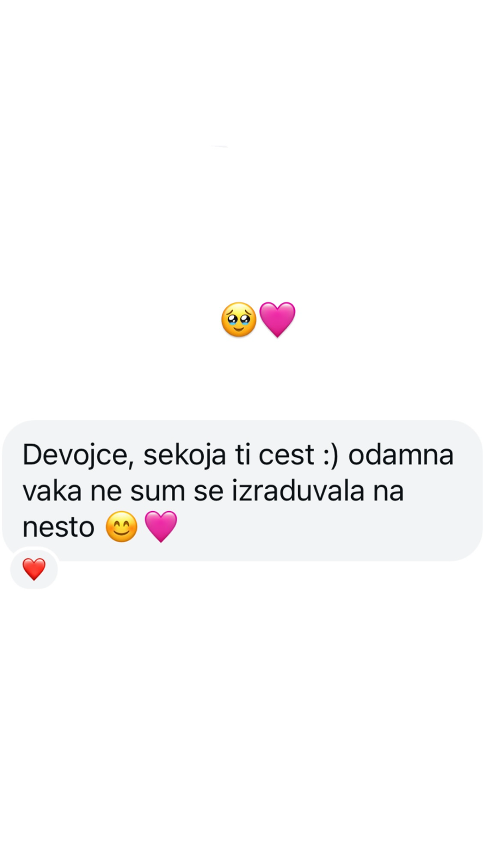Screen dimensions: 488x868
Task: Tap the word "vaka" starting the second line
Action: (x=52, y=492)
